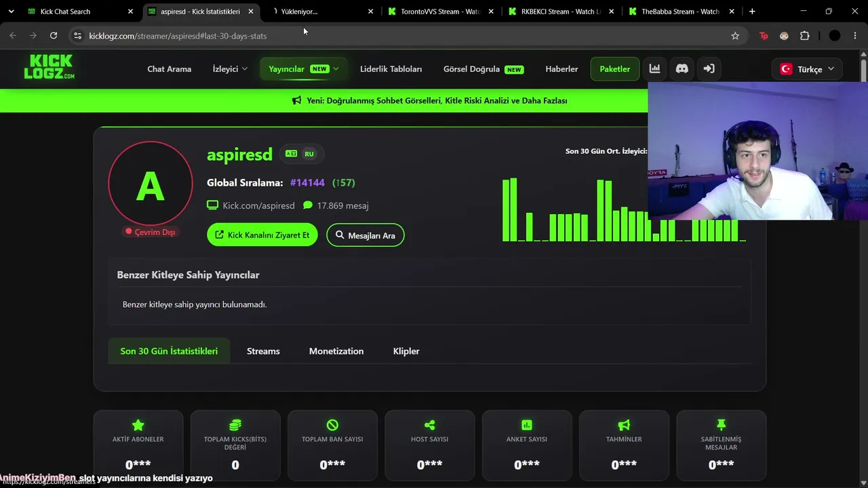Open the Türkçe language selector

[807, 68]
